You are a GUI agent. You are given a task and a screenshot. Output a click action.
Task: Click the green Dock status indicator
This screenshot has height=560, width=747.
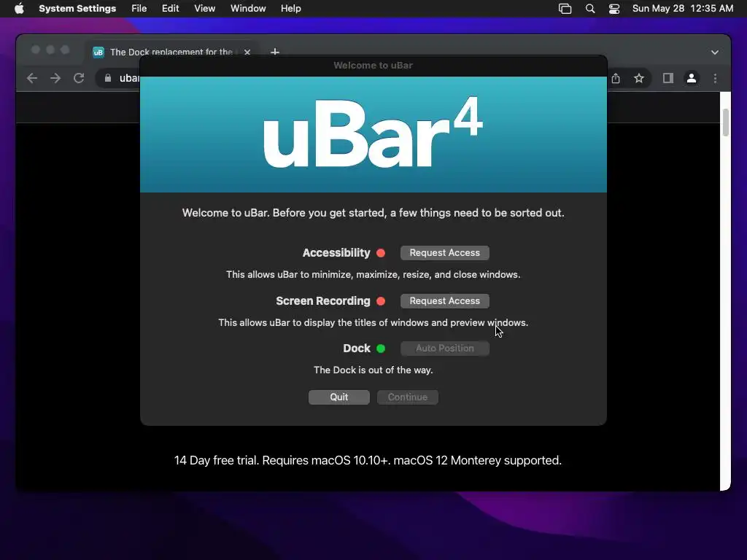(x=381, y=349)
